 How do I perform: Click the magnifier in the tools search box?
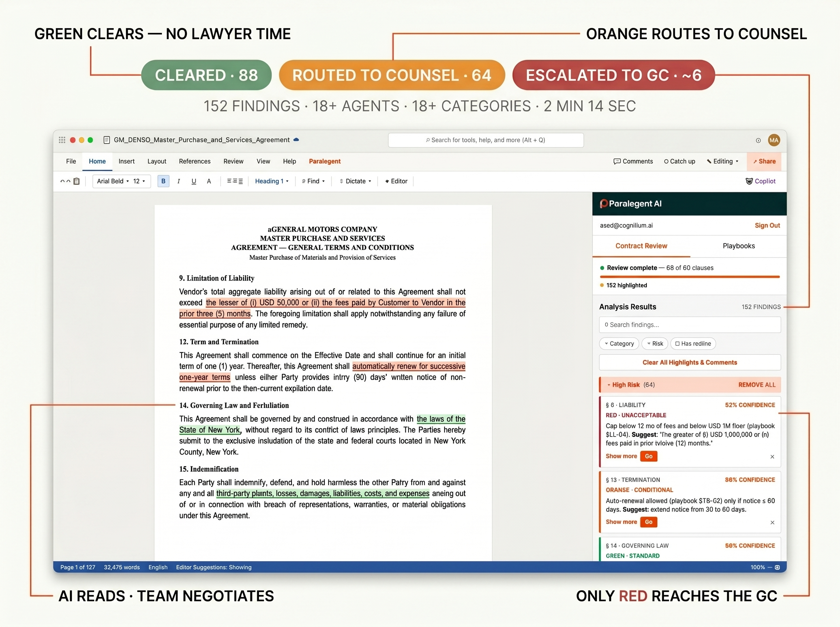[428, 140]
